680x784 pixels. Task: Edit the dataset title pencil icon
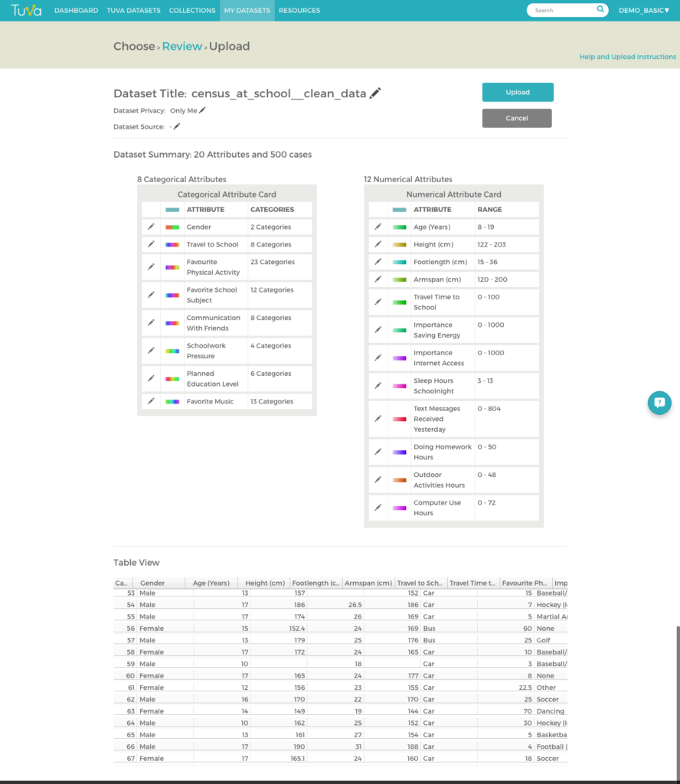pyautogui.click(x=375, y=93)
